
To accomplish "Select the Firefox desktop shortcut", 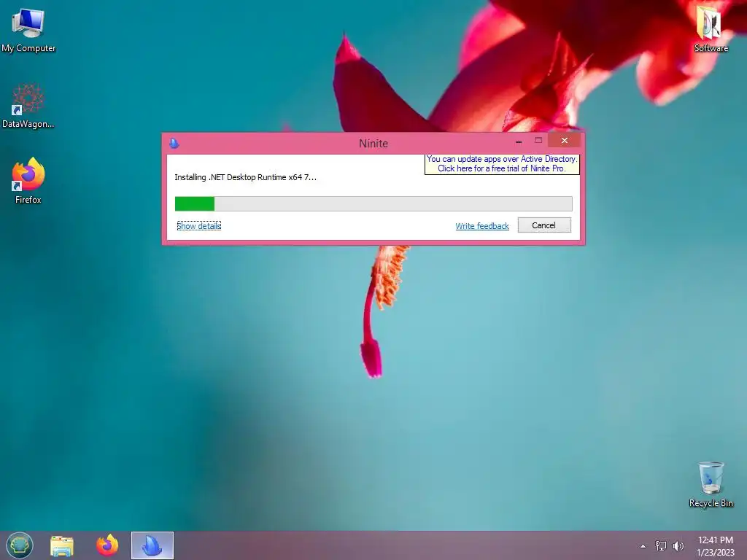I will pos(28,181).
